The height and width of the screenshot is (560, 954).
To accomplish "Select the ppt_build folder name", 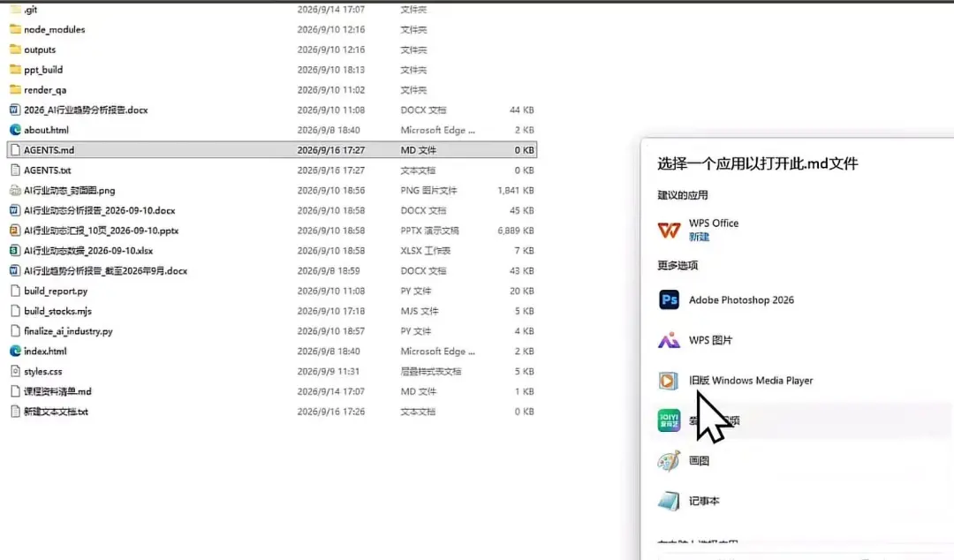I will (43, 70).
